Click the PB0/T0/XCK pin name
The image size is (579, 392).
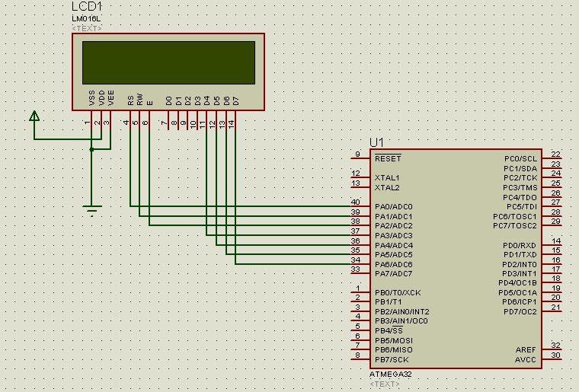[398, 293]
